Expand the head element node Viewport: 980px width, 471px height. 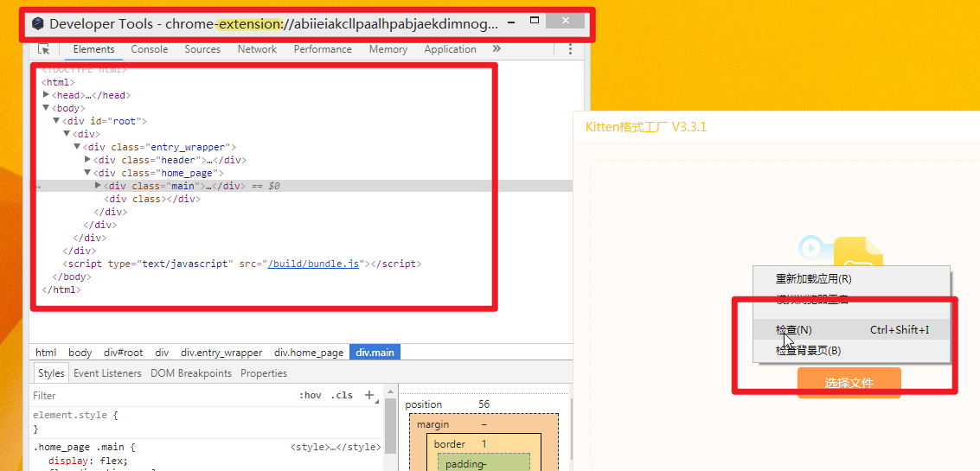point(46,95)
